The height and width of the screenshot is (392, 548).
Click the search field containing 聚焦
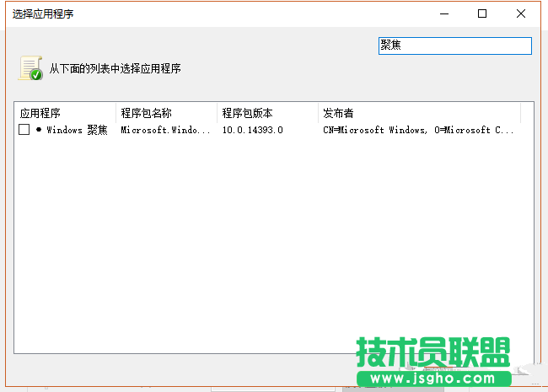(x=455, y=46)
